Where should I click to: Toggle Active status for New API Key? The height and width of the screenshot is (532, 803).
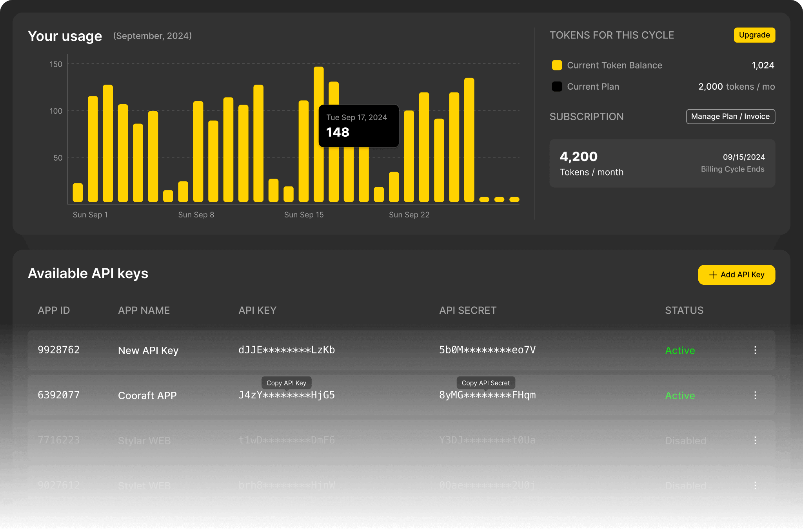click(680, 350)
